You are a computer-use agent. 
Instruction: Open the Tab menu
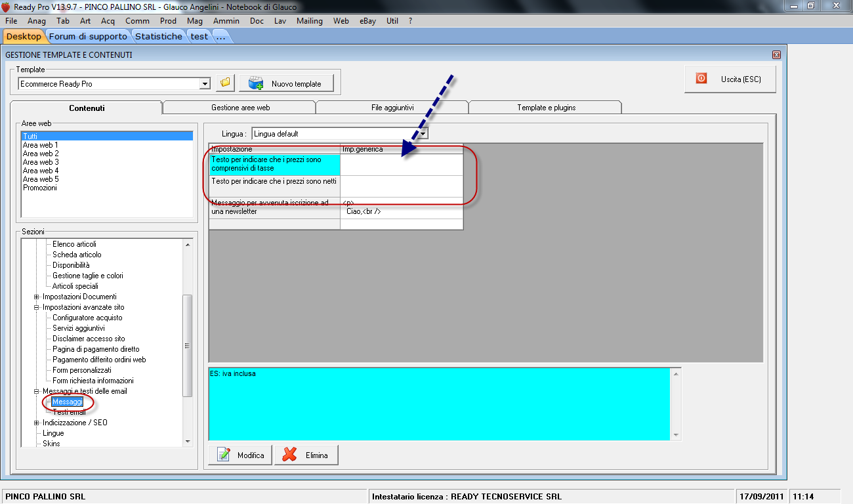click(x=63, y=21)
